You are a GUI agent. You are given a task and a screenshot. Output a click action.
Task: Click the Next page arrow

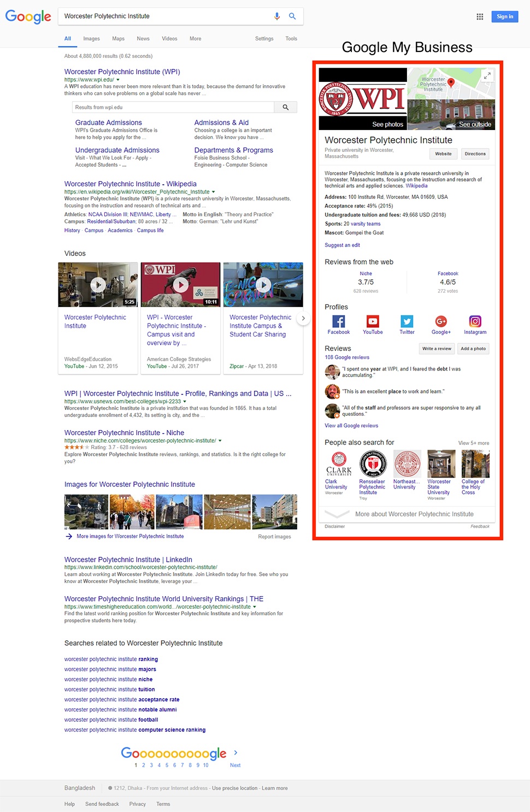[x=235, y=753]
